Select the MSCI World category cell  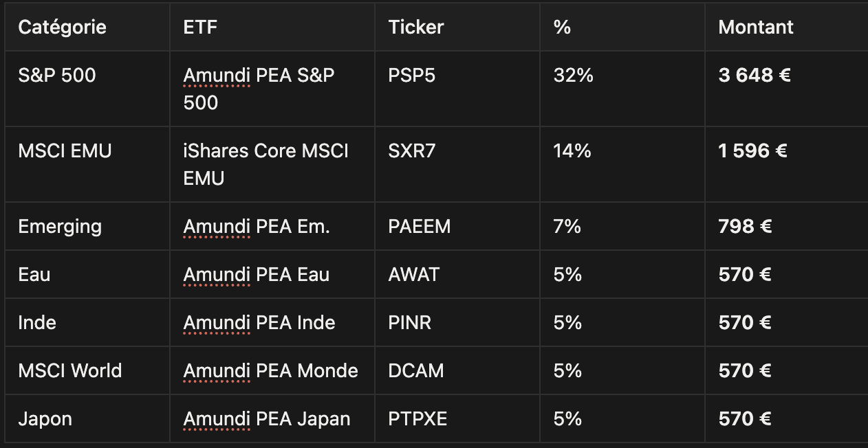[69, 371]
